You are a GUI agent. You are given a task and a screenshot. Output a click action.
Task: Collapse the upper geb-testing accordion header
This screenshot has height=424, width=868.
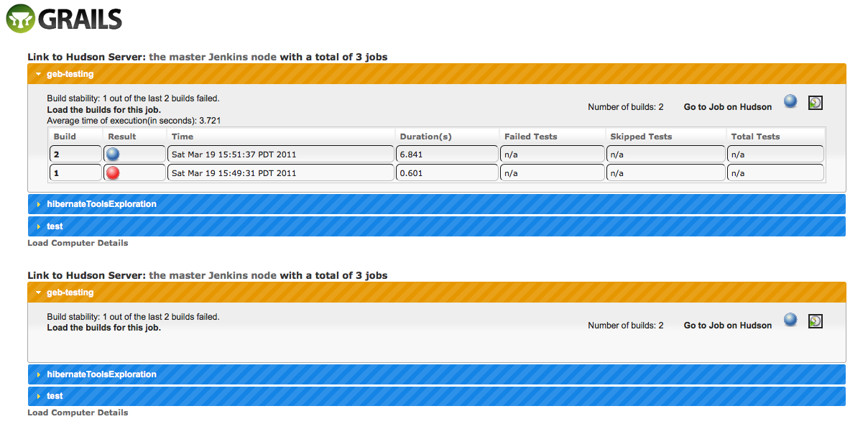(x=437, y=73)
